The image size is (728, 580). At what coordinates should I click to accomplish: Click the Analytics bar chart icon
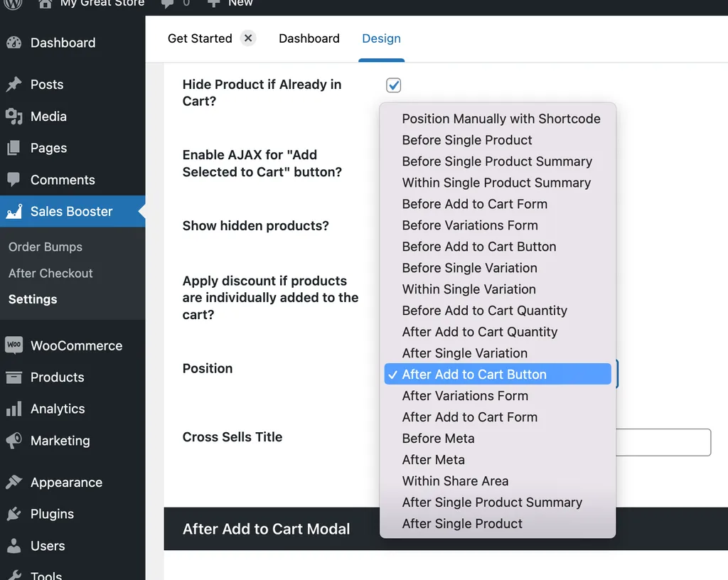coord(14,409)
